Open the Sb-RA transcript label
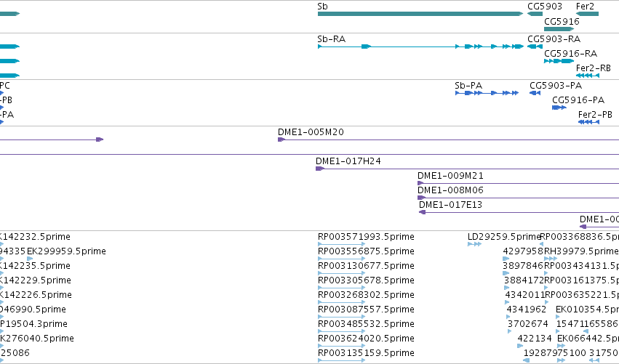Viewport: 619px width, 364px height. point(332,39)
